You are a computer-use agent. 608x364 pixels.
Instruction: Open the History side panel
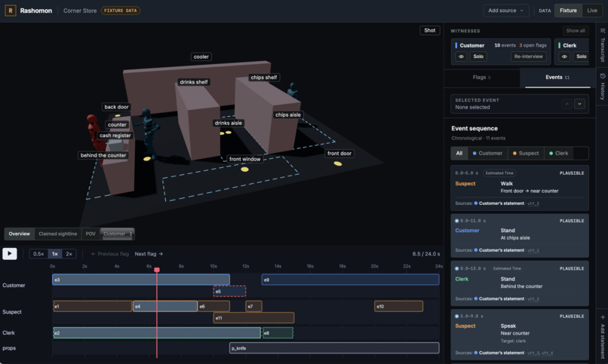pyautogui.click(x=603, y=87)
